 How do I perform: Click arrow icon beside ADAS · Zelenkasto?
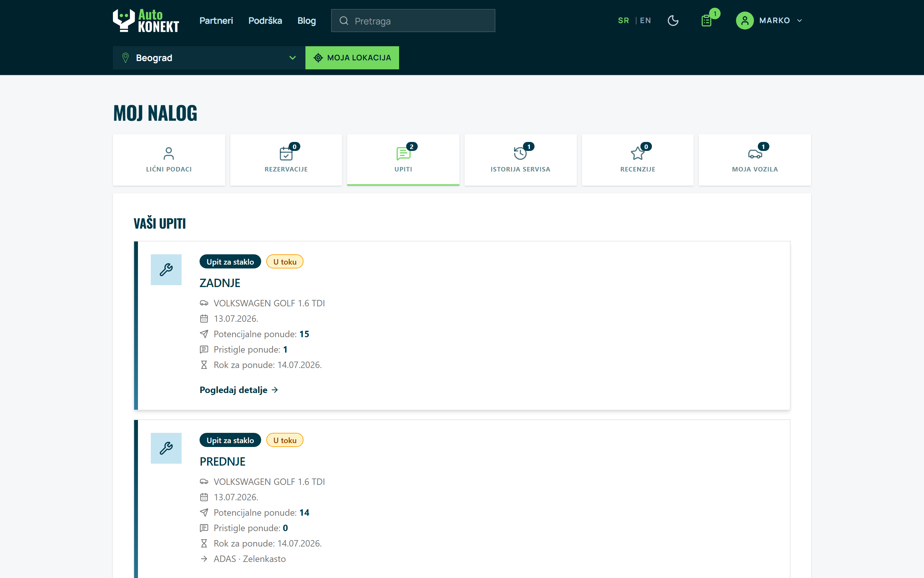click(204, 559)
